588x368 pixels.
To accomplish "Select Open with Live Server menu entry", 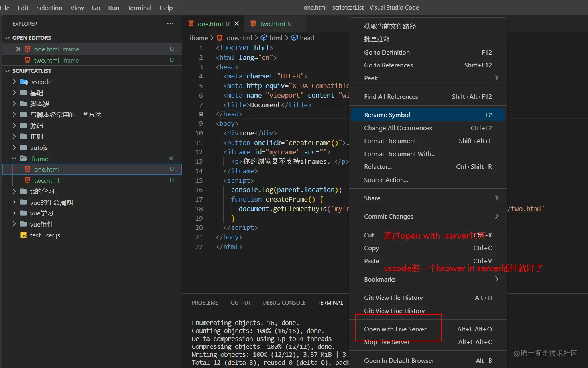I will [395, 329].
